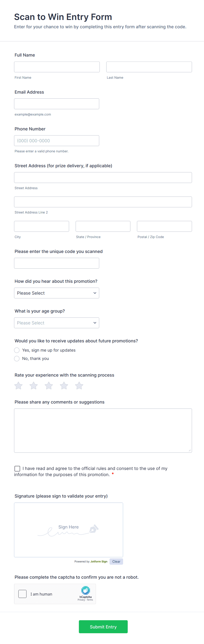Give a five star rating
Screen dimensions: 204x644
(79, 386)
